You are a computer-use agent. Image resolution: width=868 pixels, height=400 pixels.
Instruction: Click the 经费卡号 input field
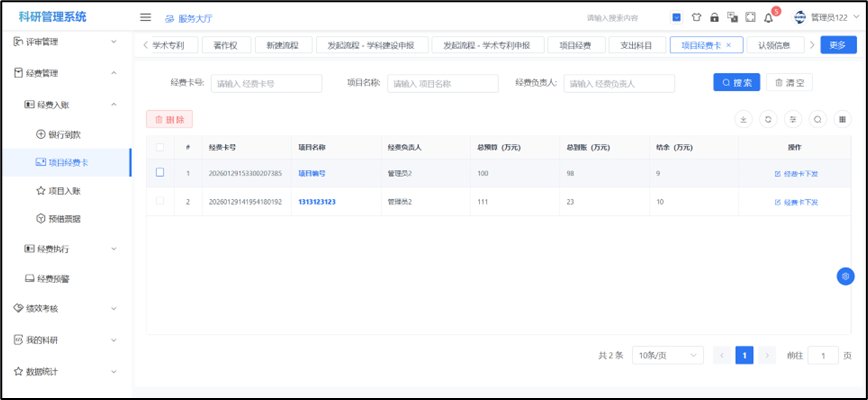(x=266, y=83)
